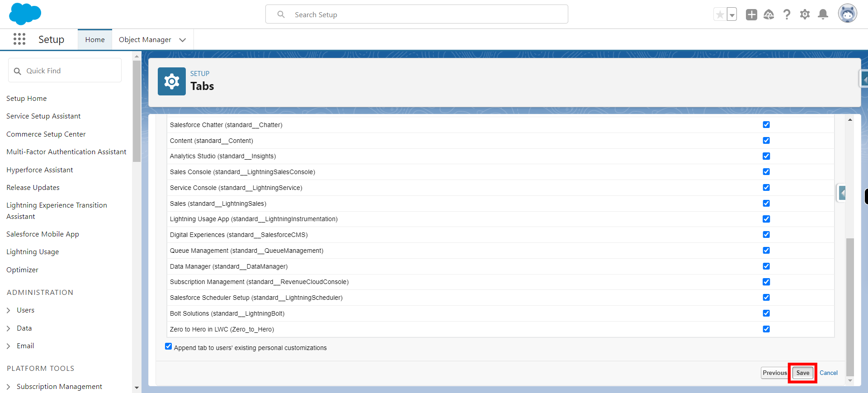868x393 pixels.
Task: Click the main panel scrollbar thumb
Action: 850,307
